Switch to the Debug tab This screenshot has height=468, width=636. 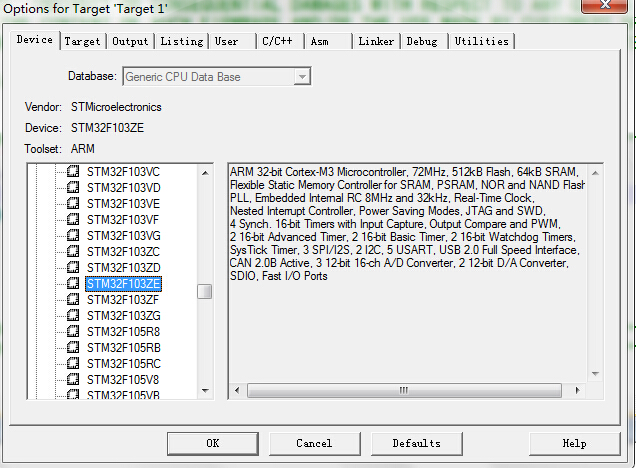[421, 42]
